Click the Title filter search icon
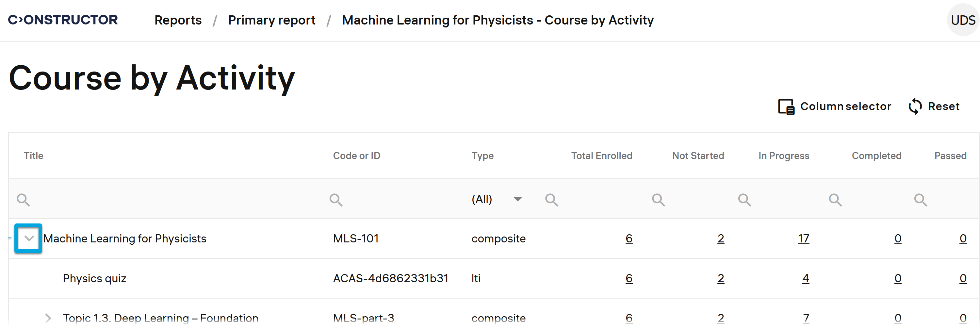Viewport: 980px width, 328px height. click(x=23, y=200)
